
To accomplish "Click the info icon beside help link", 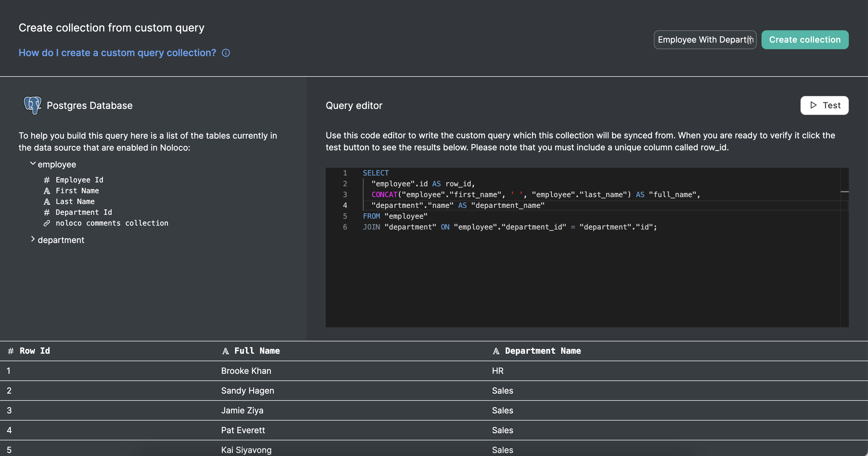I will 226,53.
